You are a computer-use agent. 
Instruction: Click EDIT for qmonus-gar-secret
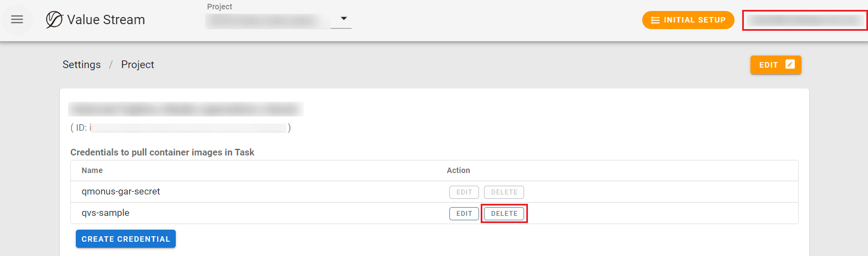click(464, 192)
